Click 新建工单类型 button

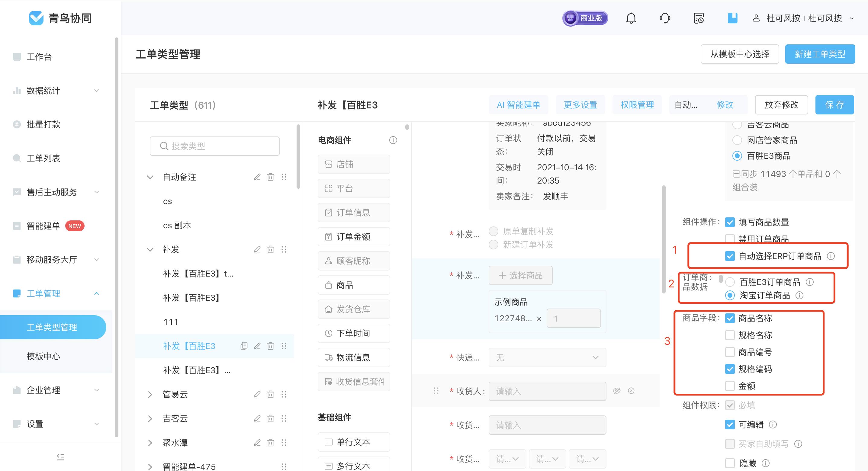pyautogui.click(x=820, y=54)
